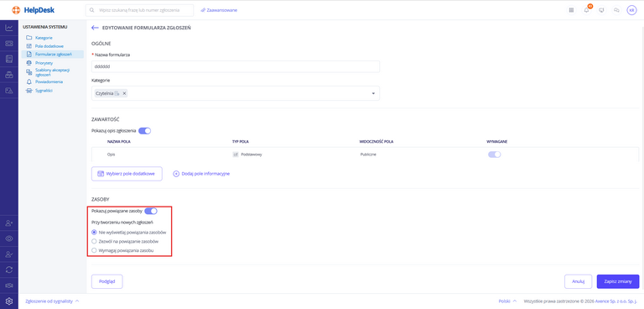The height and width of the screenshot is (309, 644).
Task: Open the Polski language selector
Action: (x=507, y=301)
